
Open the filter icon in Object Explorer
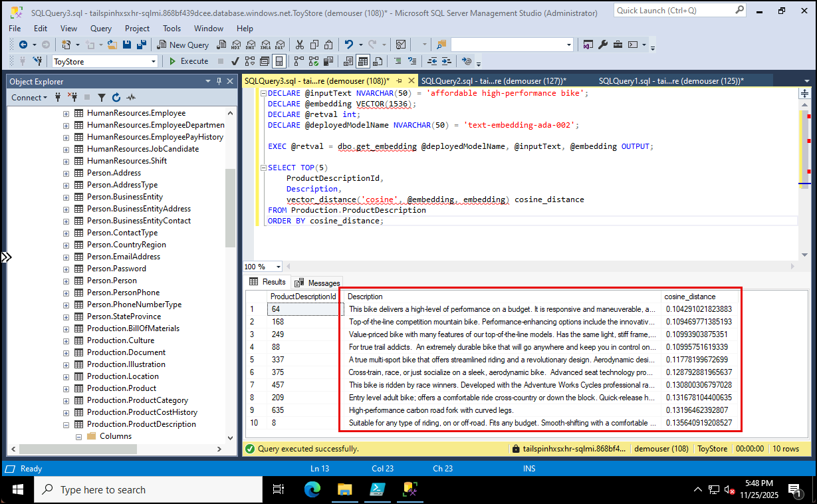(x=101, y=98)
